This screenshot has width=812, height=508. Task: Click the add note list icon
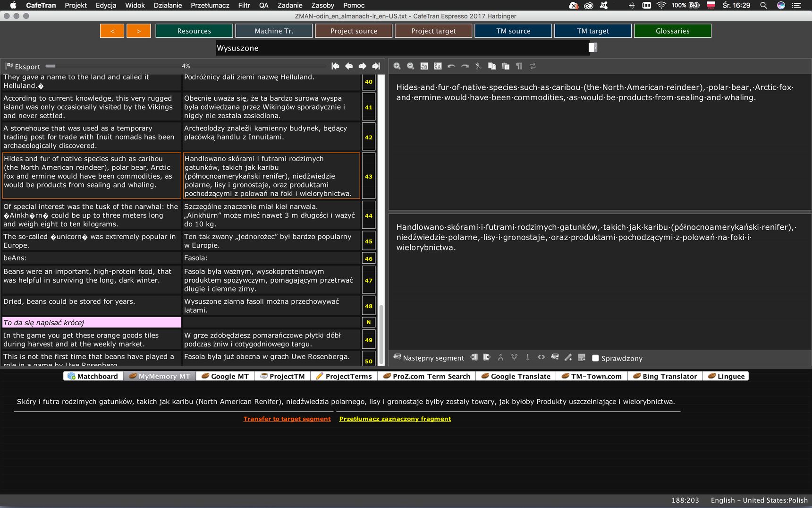coord(582,357)
